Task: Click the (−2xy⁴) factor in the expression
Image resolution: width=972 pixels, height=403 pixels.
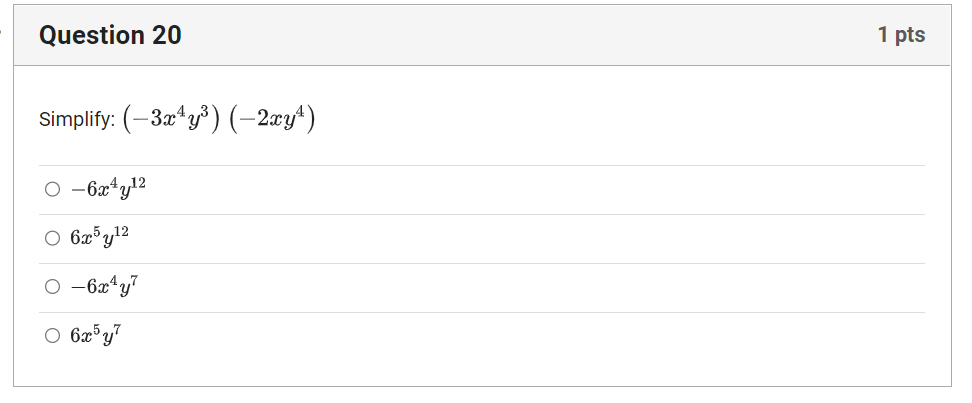Action: pos(272,118)
